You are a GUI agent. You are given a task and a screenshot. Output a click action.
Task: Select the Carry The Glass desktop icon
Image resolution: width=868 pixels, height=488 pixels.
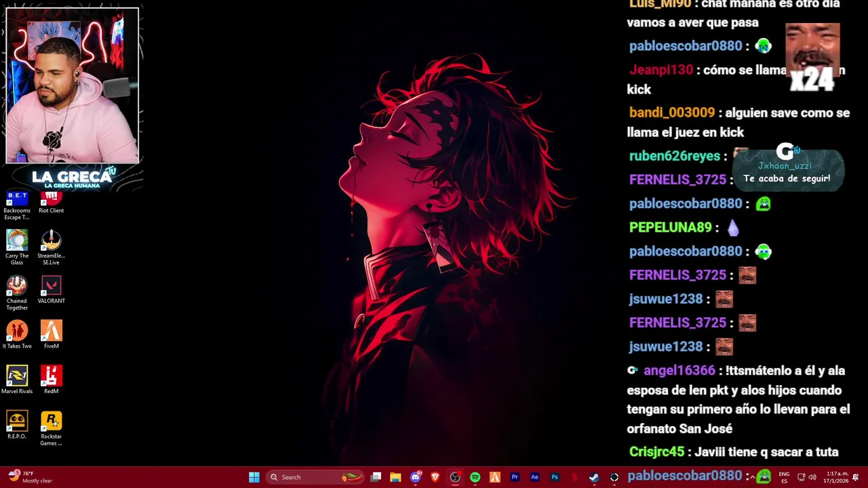pyautogui.click(x=17, y=247)
